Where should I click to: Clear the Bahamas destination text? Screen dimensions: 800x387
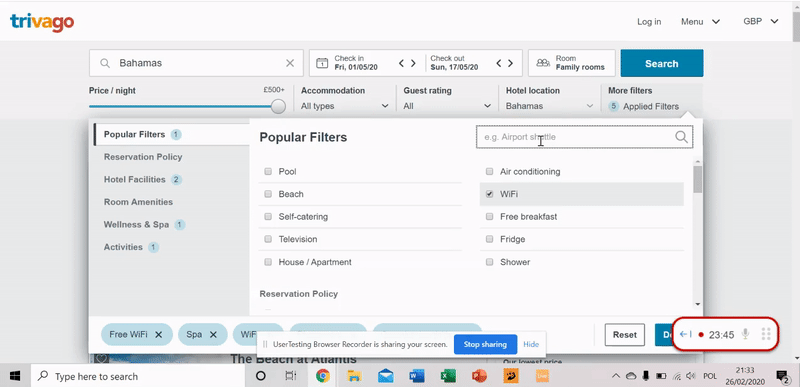[x=290, y=63]
